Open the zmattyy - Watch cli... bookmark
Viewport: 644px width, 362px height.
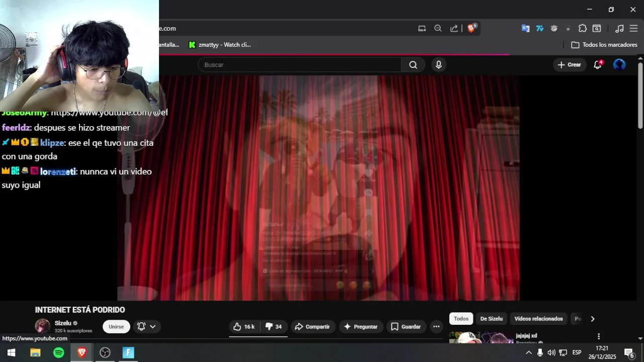pyautogui.click(x=219, y=45)
